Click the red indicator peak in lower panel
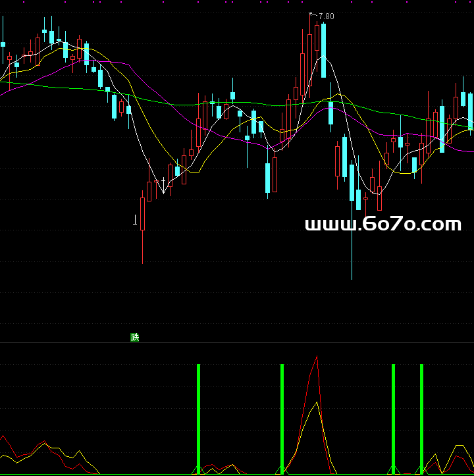This screenshot has width=474, height=476. point(317,357)
